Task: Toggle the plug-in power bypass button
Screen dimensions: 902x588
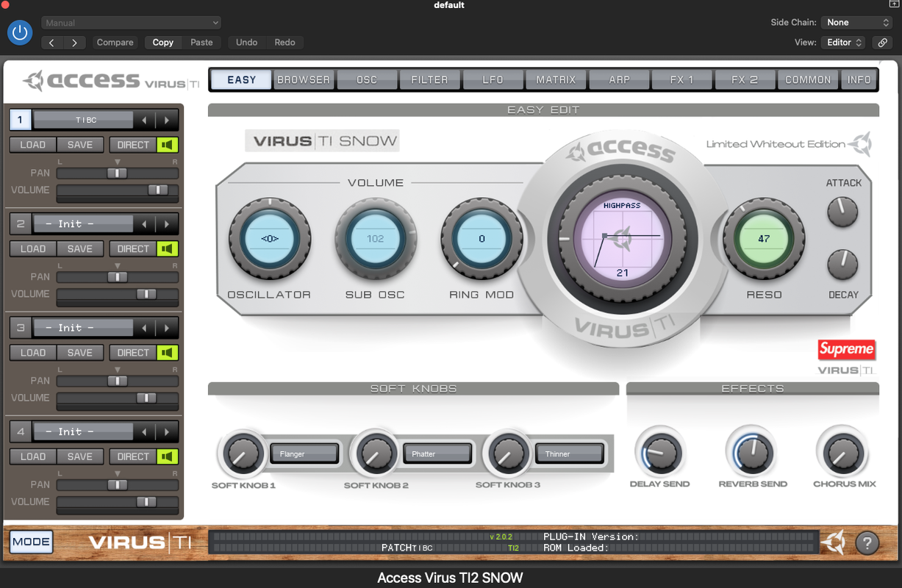Action: point(20,32)
